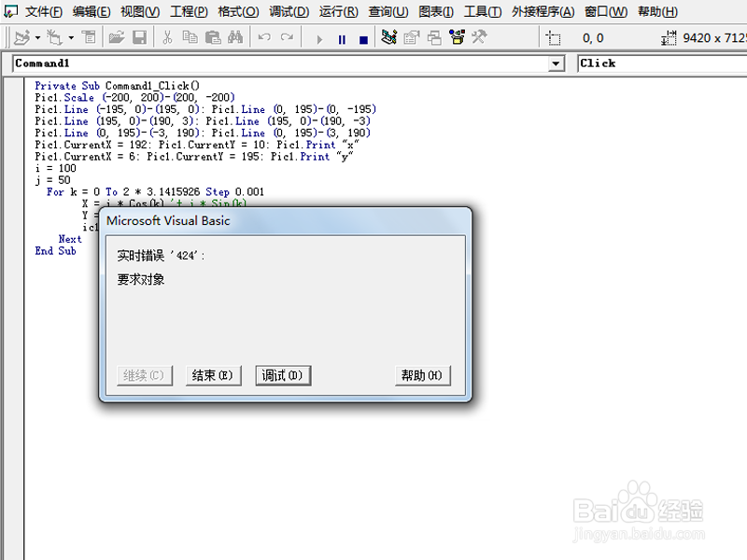
Task: Click the 帮助(H) button in error dialog
Action: (x=422, y=376)
